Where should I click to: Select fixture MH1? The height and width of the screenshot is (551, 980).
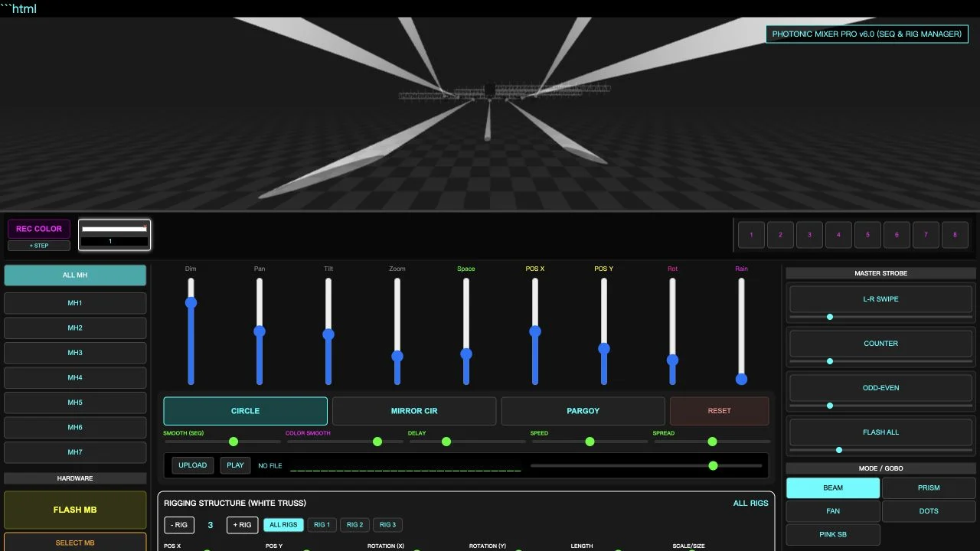click(x=75, y=303)
